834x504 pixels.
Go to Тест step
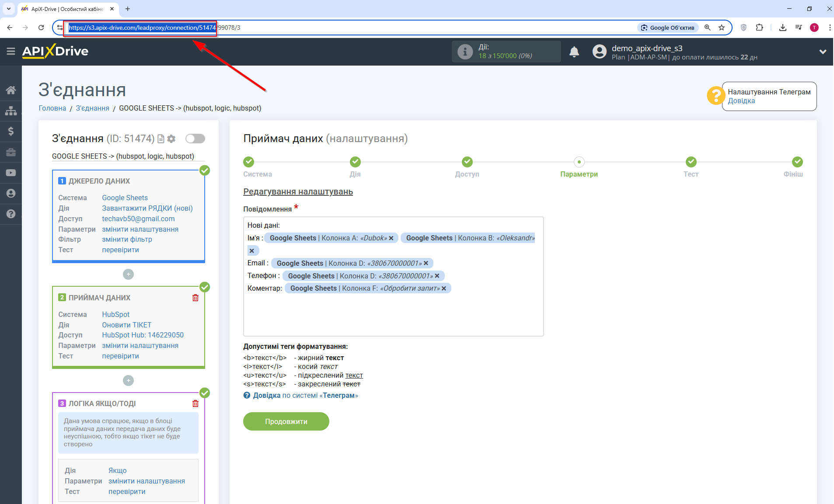click(691, 162)
